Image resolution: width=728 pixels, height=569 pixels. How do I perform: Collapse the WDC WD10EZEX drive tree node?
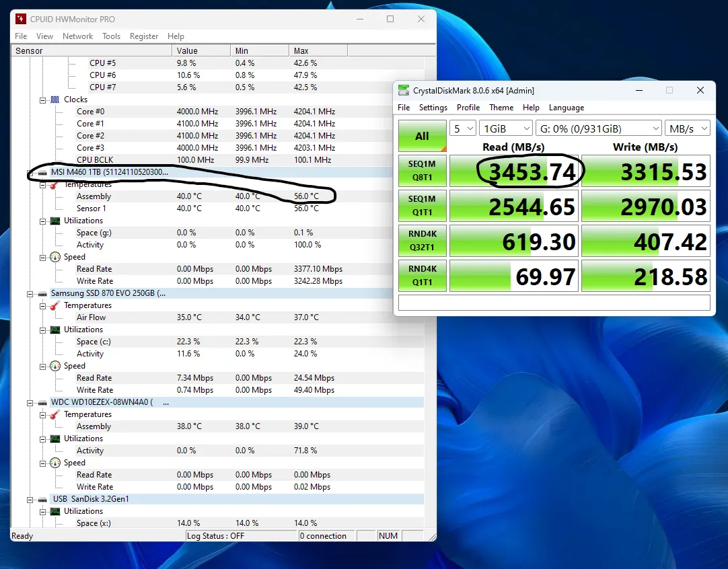30,402
